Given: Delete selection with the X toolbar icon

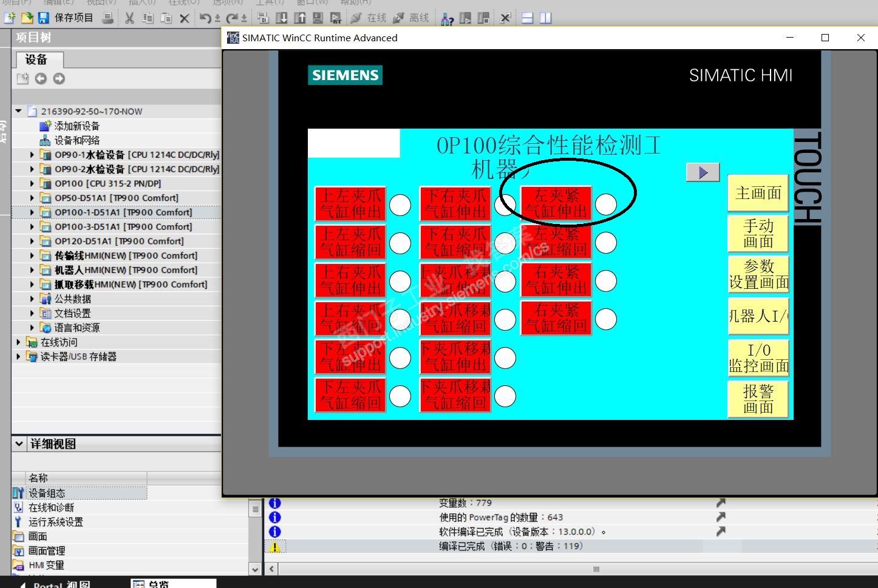Looking at the screenshot, I should 185,18.
